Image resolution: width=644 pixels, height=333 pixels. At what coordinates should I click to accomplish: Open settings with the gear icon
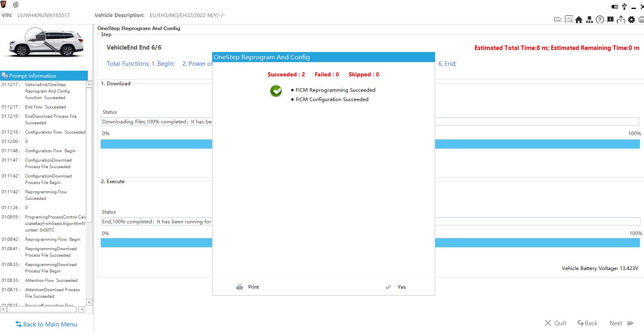tap(631, 19)
